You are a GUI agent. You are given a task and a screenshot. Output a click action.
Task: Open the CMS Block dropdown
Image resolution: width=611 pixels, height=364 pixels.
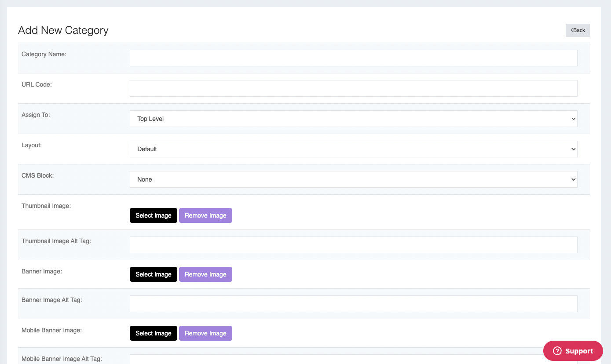coord(353,179)
